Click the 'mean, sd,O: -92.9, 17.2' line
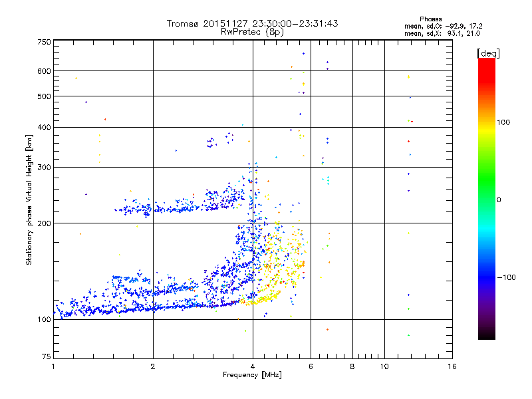 pyautogui.click(x=443, y=26)
